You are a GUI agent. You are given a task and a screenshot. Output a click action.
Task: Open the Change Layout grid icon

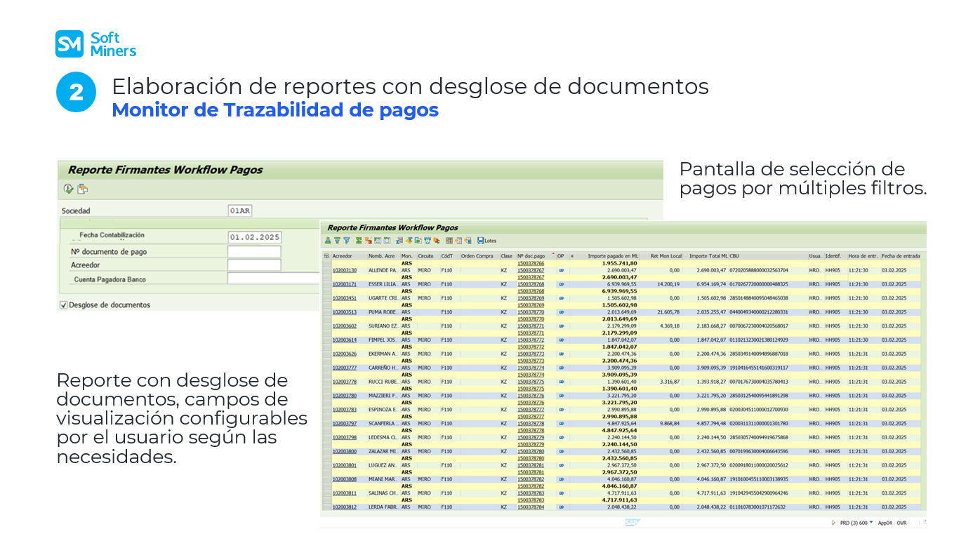coord(449,241)
